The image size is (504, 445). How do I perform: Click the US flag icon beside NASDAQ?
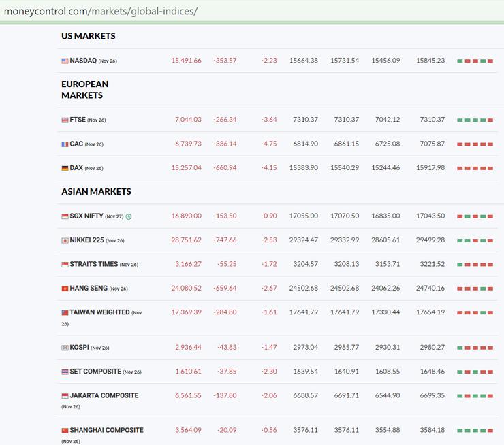point(65,61)
